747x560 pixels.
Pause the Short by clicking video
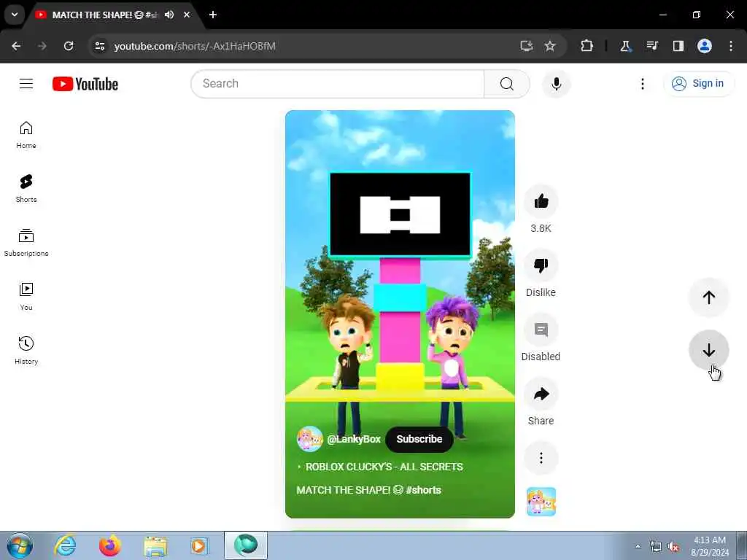400,314
